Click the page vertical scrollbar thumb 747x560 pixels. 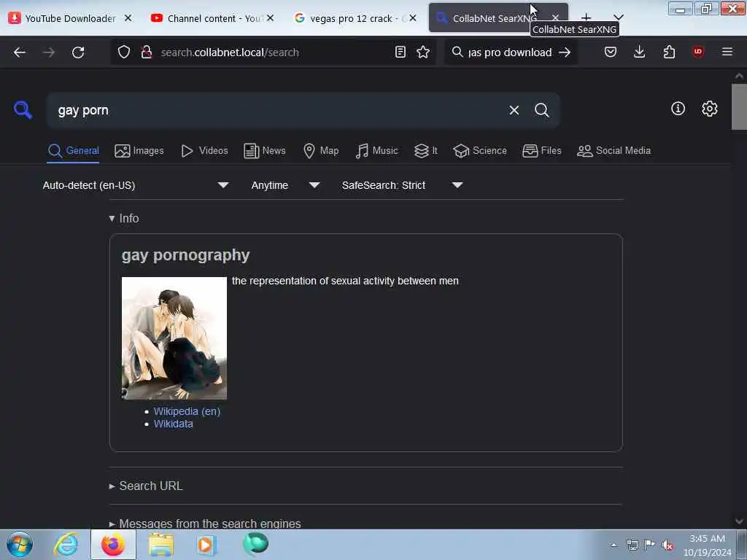point(739,106)
